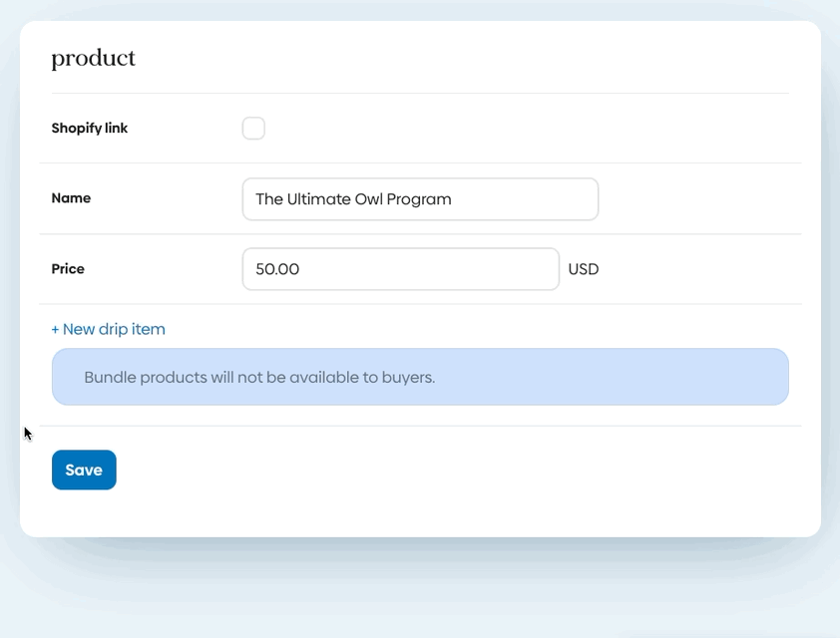The height and width of the screenshot is (638, 840).
Task: Click the word "drip" in the link
Action: coord(113,329)
